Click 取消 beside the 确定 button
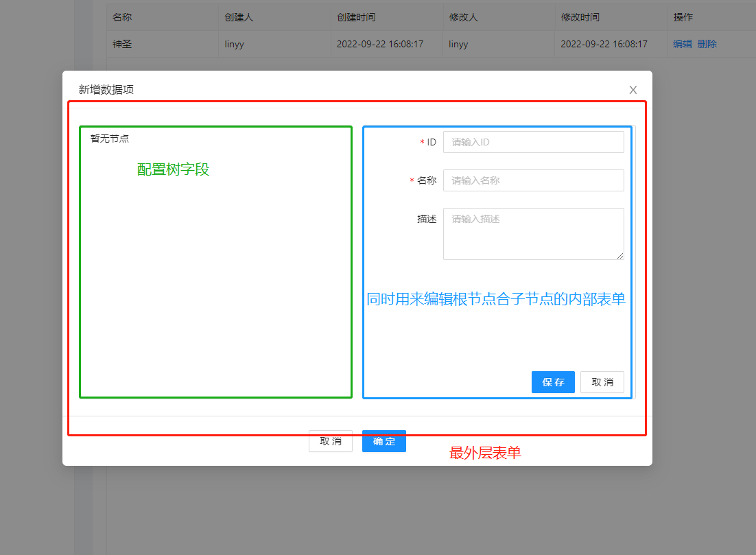This screenshot has height=555, width=756. tap(330, 441)
